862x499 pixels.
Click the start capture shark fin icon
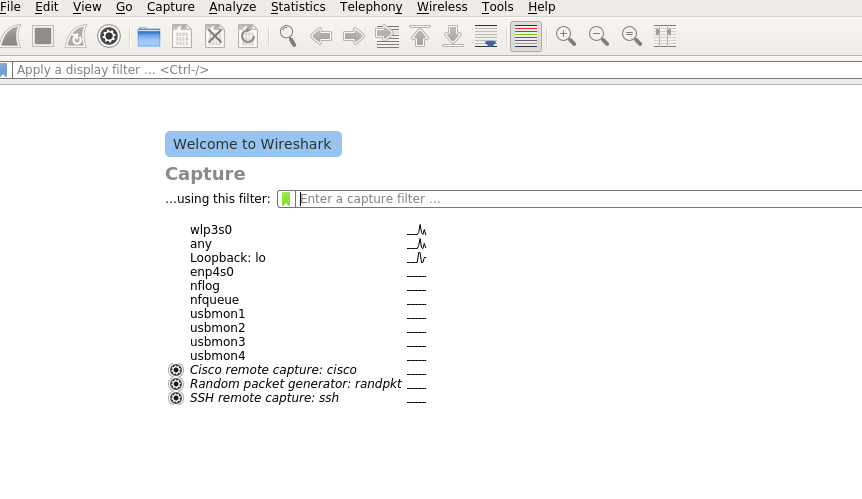[10, 37]
